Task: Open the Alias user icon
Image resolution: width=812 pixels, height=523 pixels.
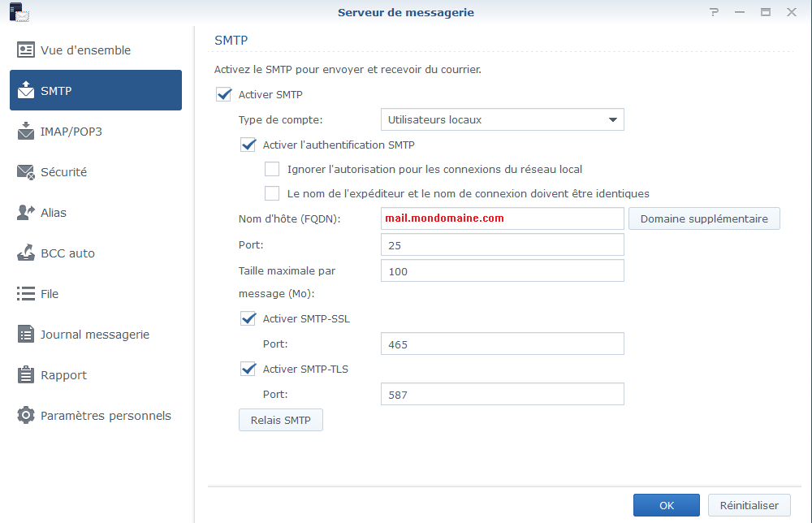Action: 26,213
